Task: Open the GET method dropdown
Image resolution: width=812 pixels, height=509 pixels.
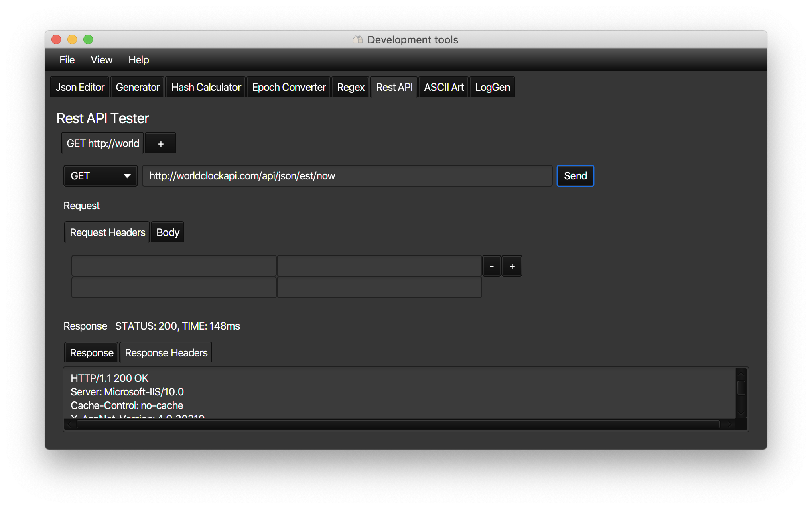Action: (x=100, y=176)
